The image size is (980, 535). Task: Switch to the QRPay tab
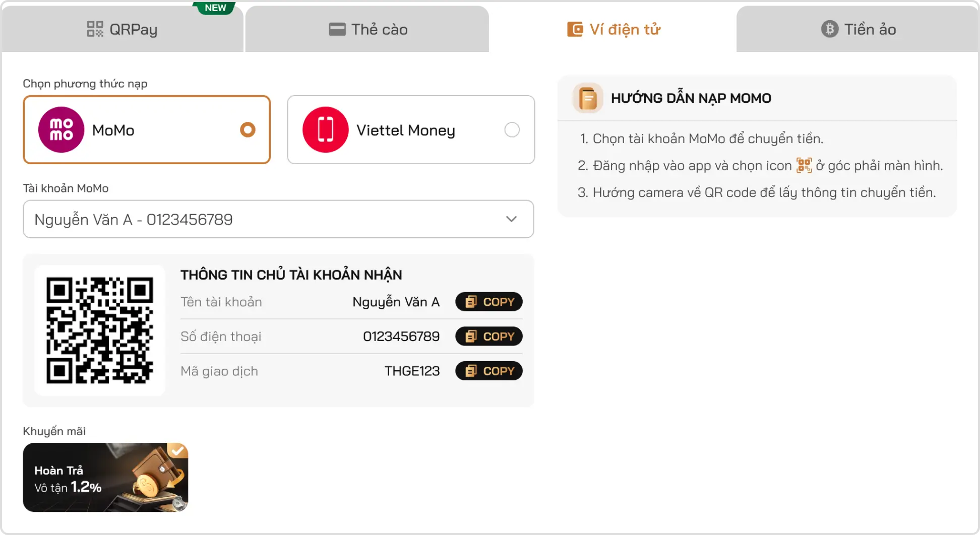click(x=122, y=29)
